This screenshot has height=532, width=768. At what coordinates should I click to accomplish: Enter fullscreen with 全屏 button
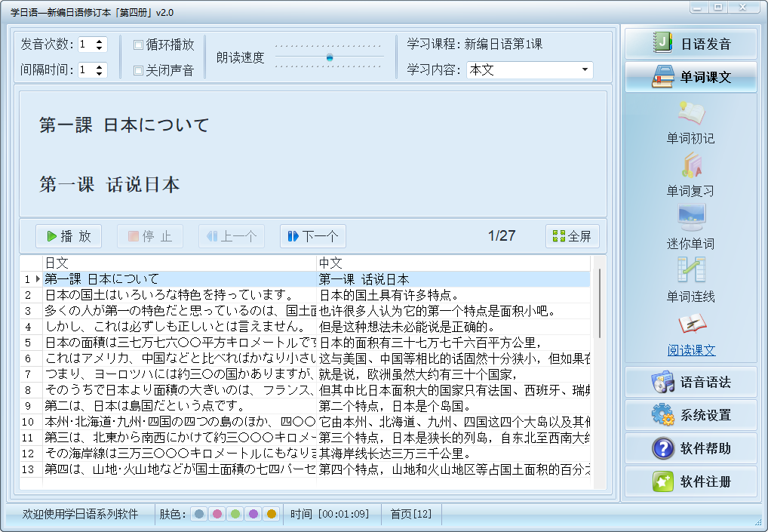(x=572, y=237)
